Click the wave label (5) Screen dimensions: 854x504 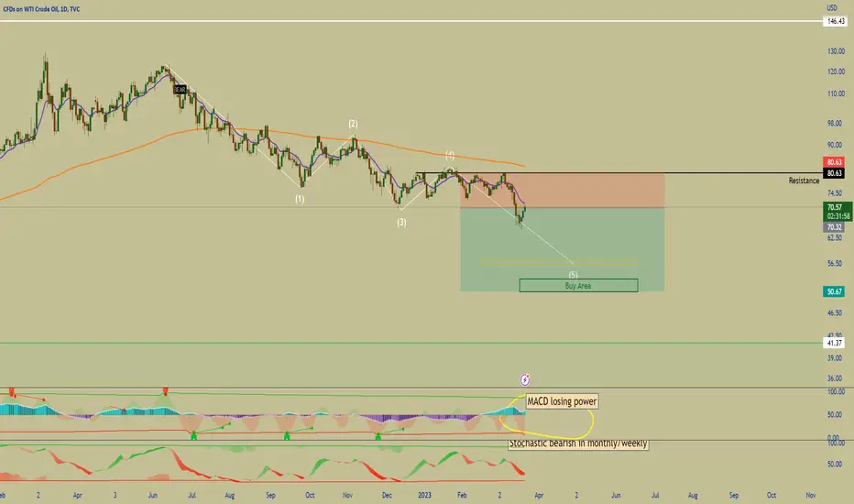pyautogui.click(x=573, y=275)
